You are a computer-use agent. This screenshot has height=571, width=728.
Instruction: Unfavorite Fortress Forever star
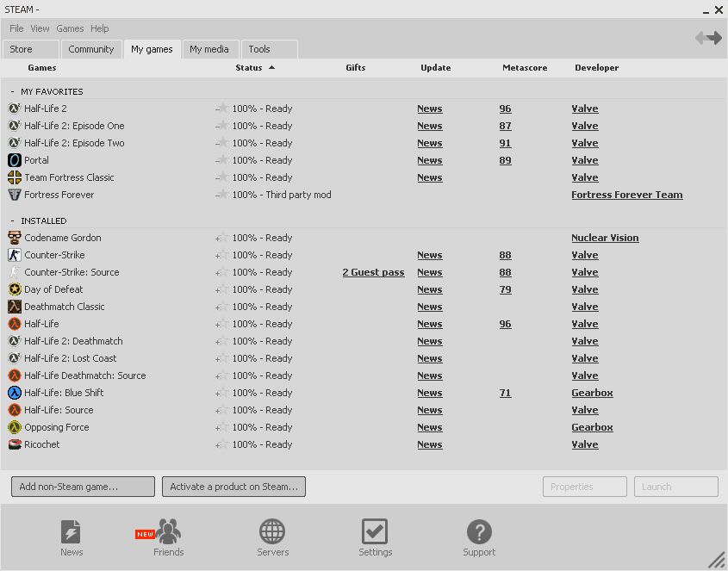tap(221, 195)
